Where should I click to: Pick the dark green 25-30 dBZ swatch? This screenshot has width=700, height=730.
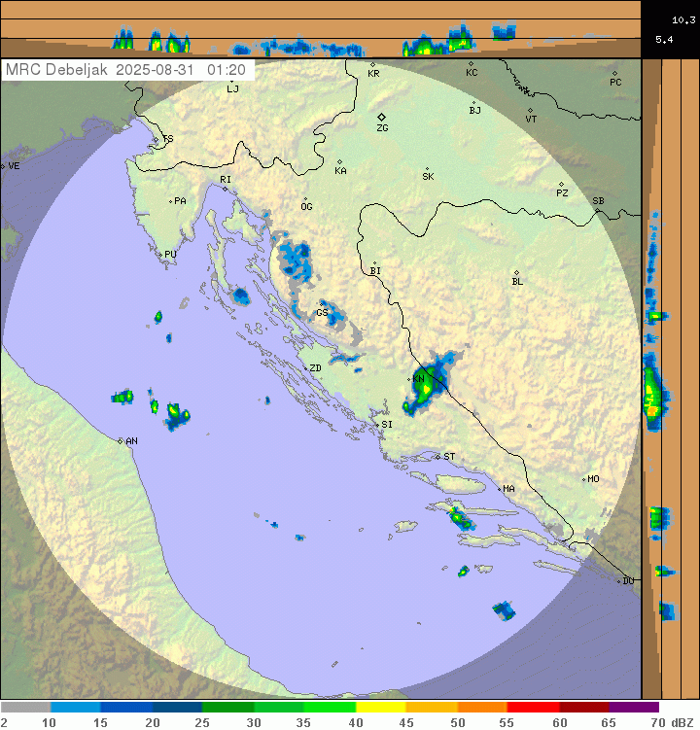[x=228, y=708]
